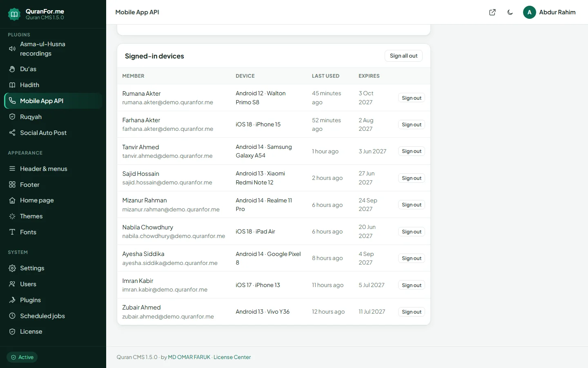Open Home page house icon
Screen dimensions: 588x368
pos(12,200)
